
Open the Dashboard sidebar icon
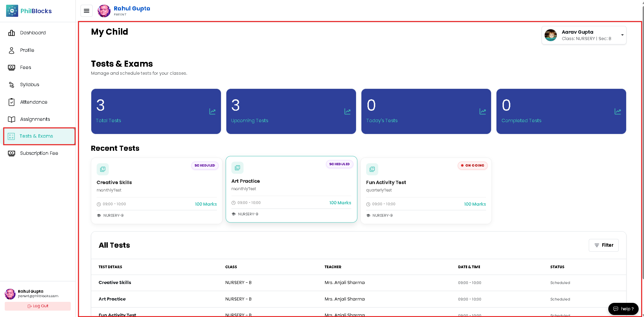click(11, 33)
